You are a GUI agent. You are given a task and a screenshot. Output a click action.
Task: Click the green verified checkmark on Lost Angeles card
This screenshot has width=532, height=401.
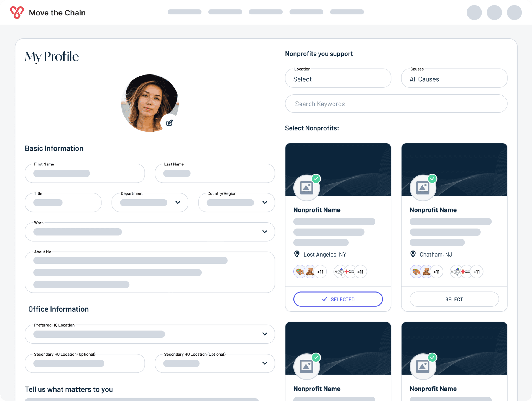[316, 179]
